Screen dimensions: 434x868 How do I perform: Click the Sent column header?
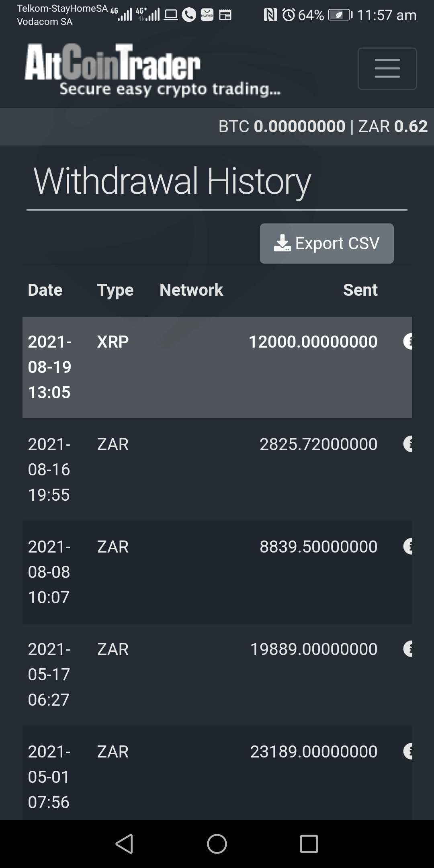360,290
